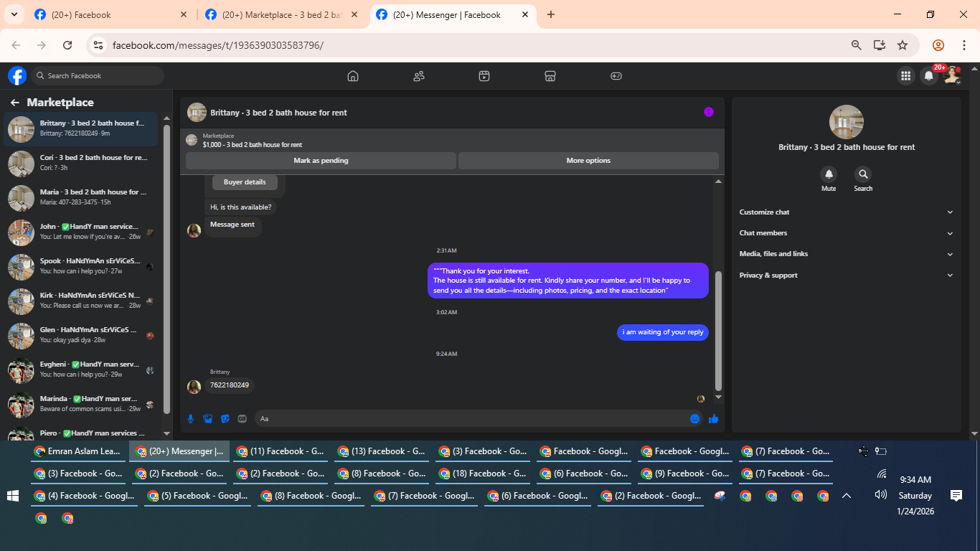Open the (11) Facebook taskbar window
This screenshot has width=980, height=551.
click(x=280, y=451)
